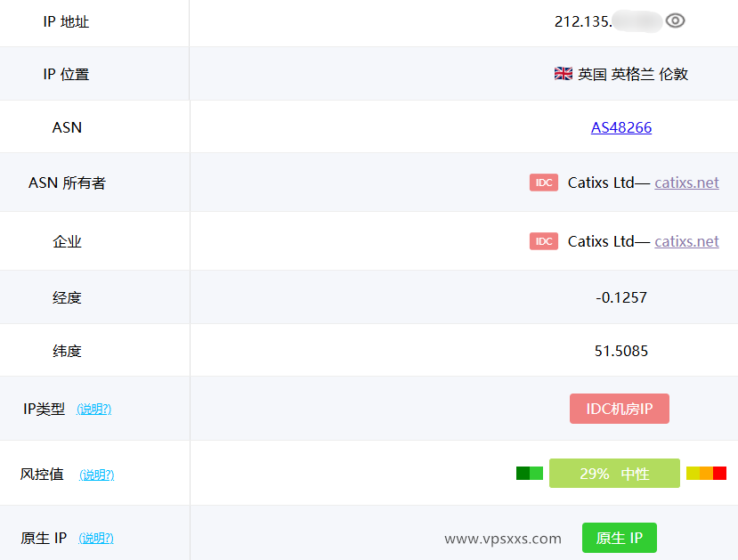Click the 29% 中性 risk score bar
738x560 pixels.
[613, 474]
